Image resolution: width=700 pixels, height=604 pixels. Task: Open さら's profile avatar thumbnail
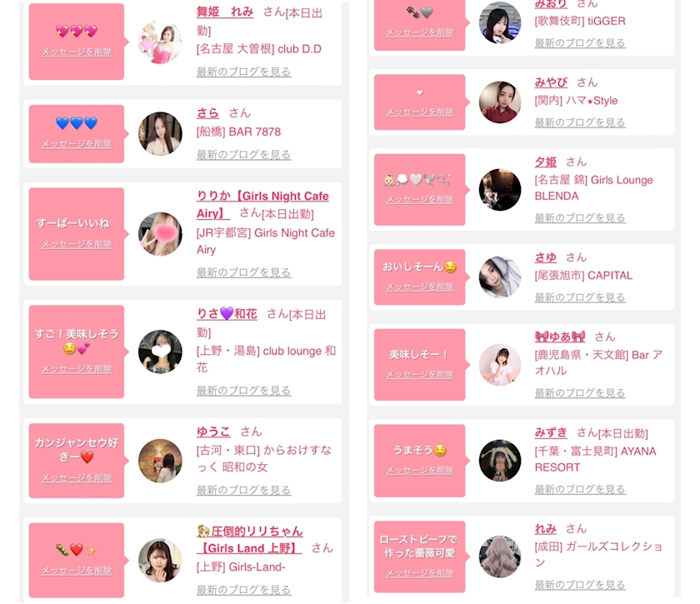[x=160, y=134]
